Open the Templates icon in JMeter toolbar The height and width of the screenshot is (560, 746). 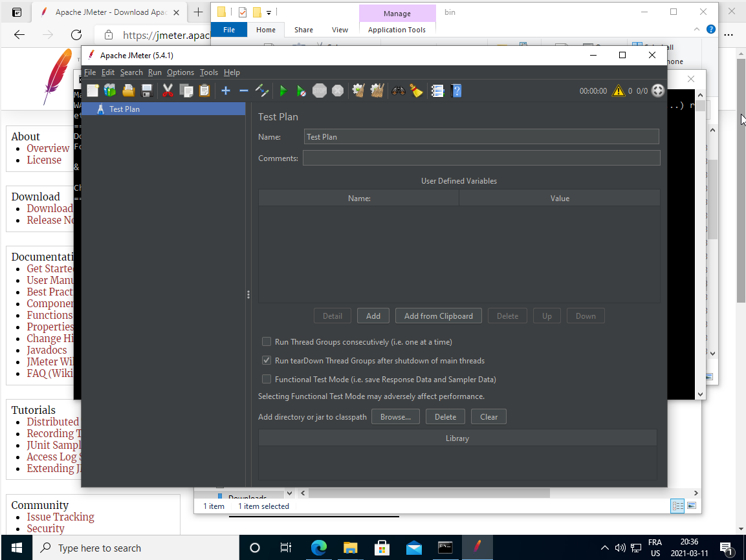(111, 91)
